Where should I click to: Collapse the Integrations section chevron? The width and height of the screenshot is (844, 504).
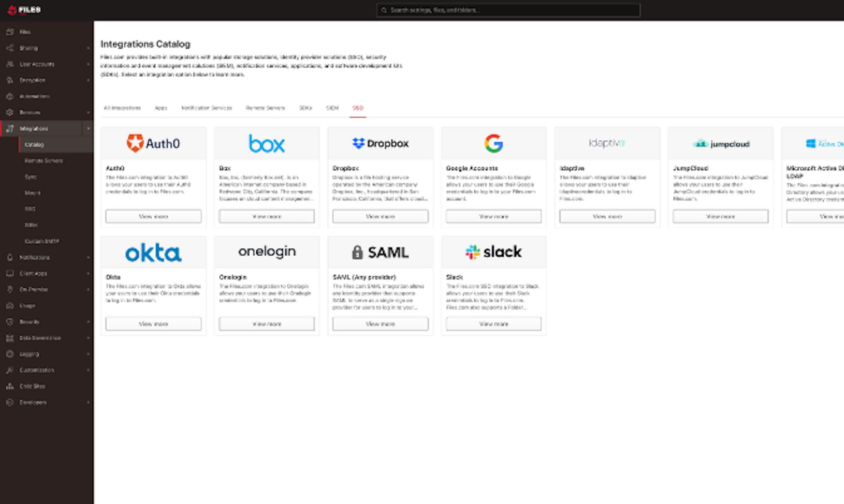(x=88, y=128)
